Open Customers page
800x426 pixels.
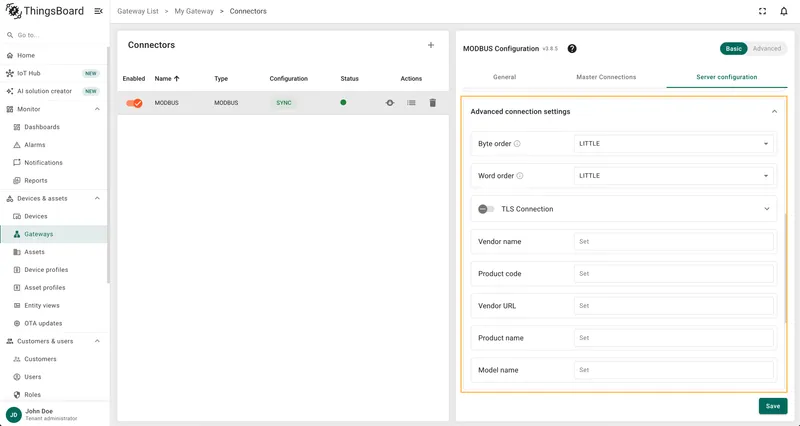[x=54, y=359]
